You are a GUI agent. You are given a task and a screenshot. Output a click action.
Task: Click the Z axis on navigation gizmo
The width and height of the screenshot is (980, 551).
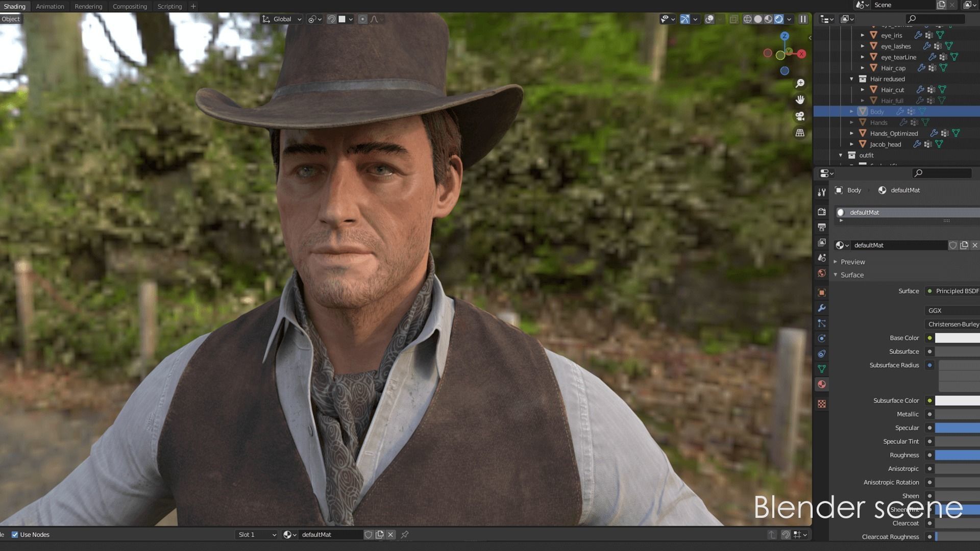coord(785,36)
